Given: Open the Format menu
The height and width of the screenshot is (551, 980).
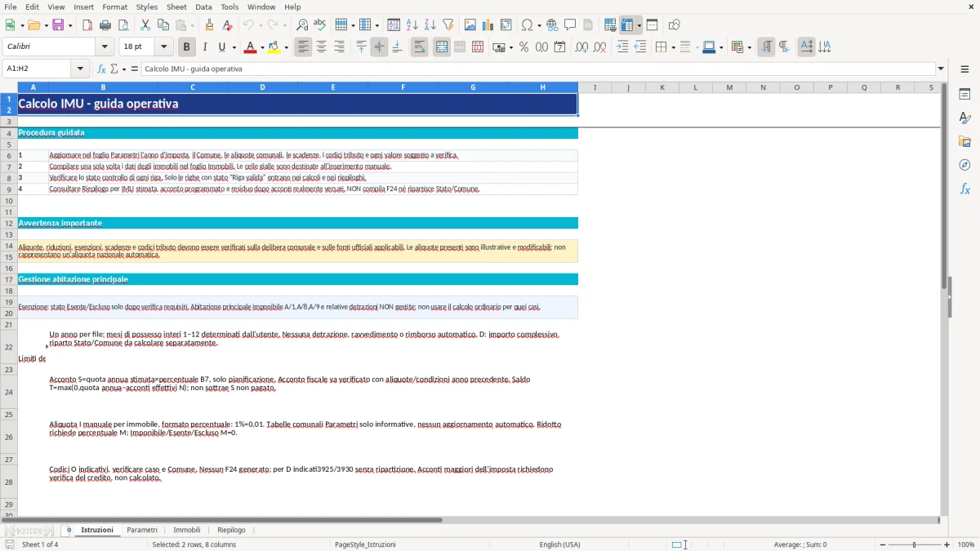Looking at the screenshot, I should 114,7.
